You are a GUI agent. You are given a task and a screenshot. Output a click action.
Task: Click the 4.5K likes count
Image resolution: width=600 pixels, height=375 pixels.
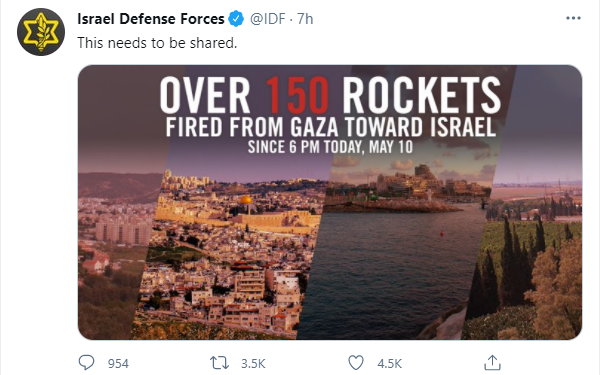pyautogui.click(x=390, y=363)
